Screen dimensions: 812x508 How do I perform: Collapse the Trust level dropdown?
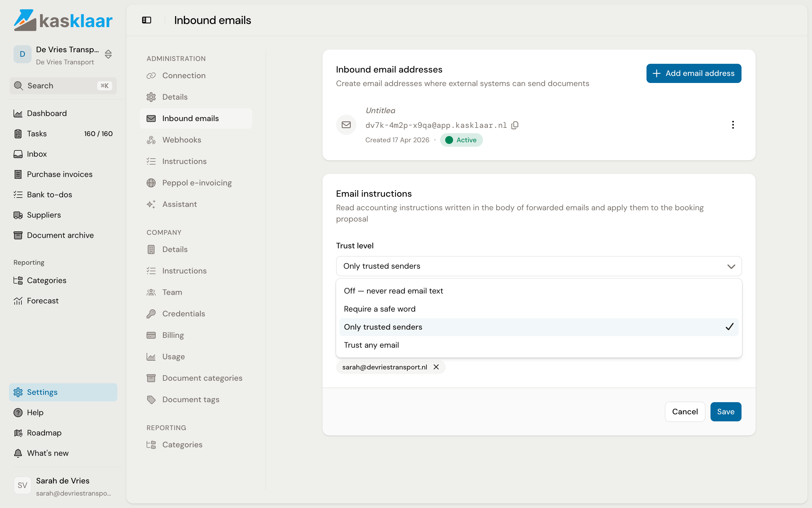coord(539,266)
